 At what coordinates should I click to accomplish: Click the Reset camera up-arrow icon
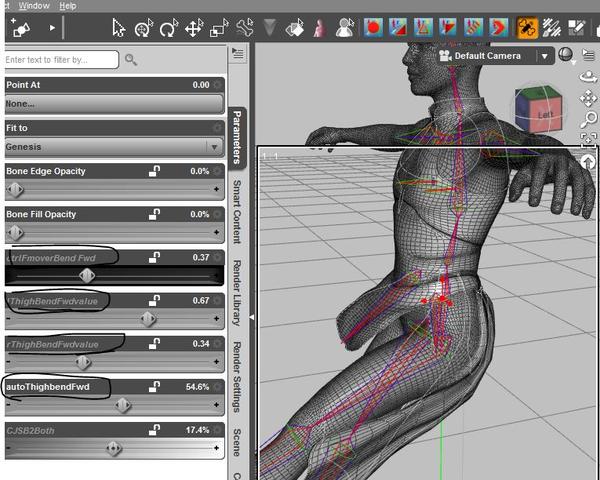(588, 162)
